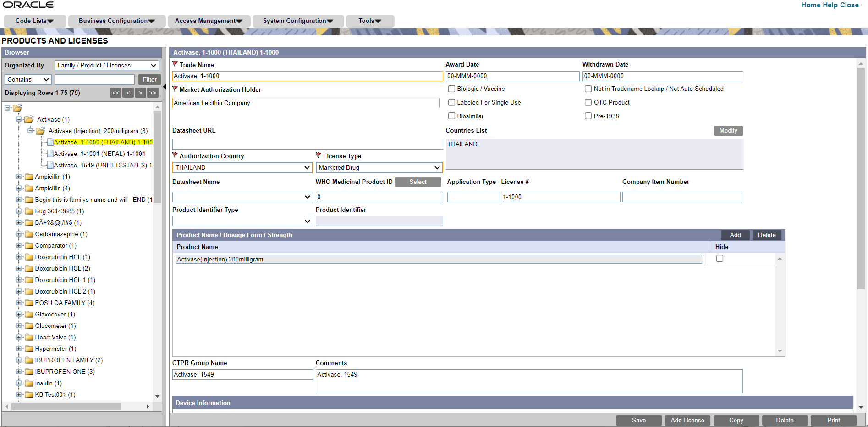Click the Add License button
This screenshot has width=868, height=427.
[687, 420]
